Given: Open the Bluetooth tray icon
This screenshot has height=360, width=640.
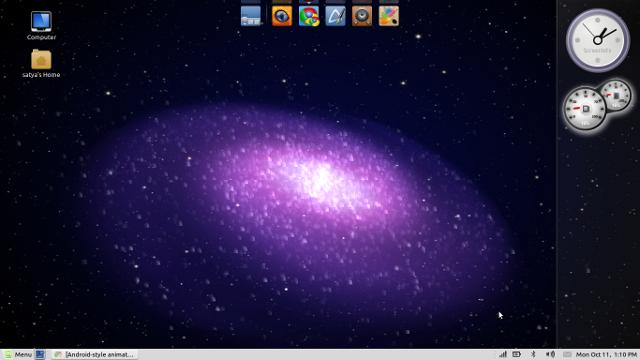Looking at the screenshot, I should pyautogui.click(x=533, y=354).
